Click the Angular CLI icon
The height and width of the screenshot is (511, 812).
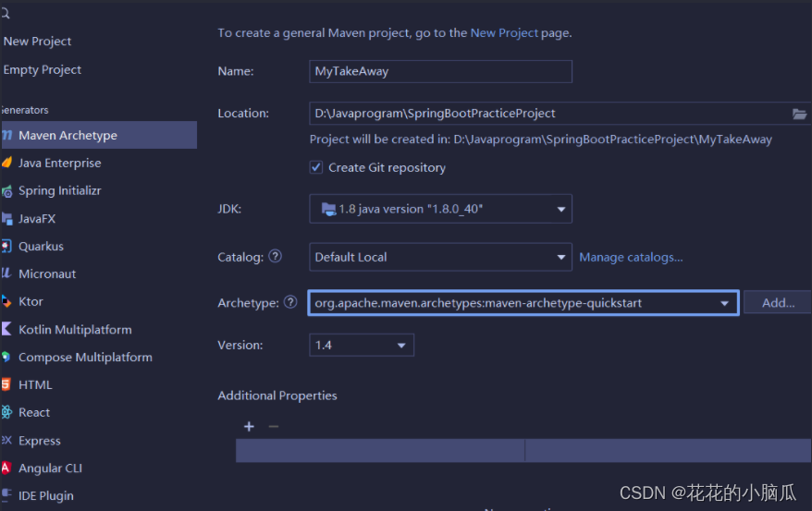coord(6,468)
